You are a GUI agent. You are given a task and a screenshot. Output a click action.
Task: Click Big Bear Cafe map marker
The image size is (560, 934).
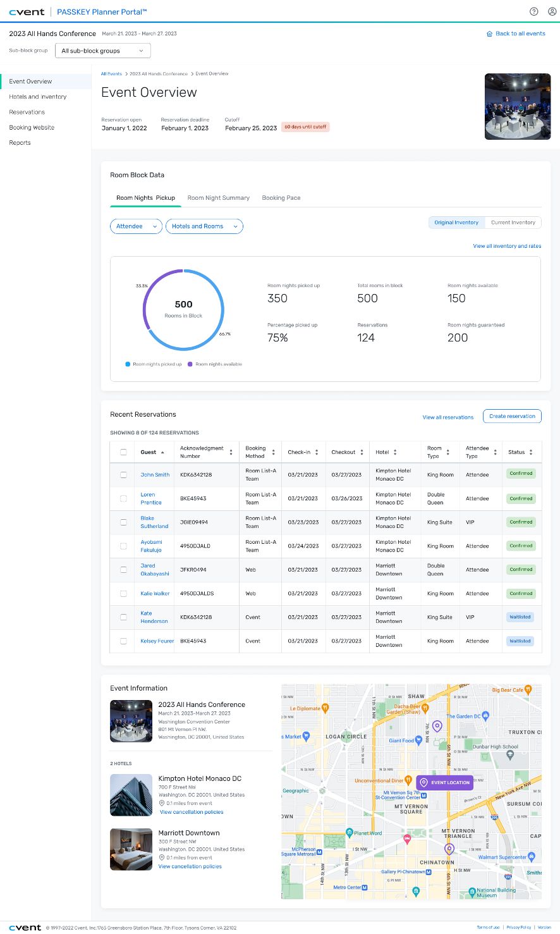[x=528, y=690]
